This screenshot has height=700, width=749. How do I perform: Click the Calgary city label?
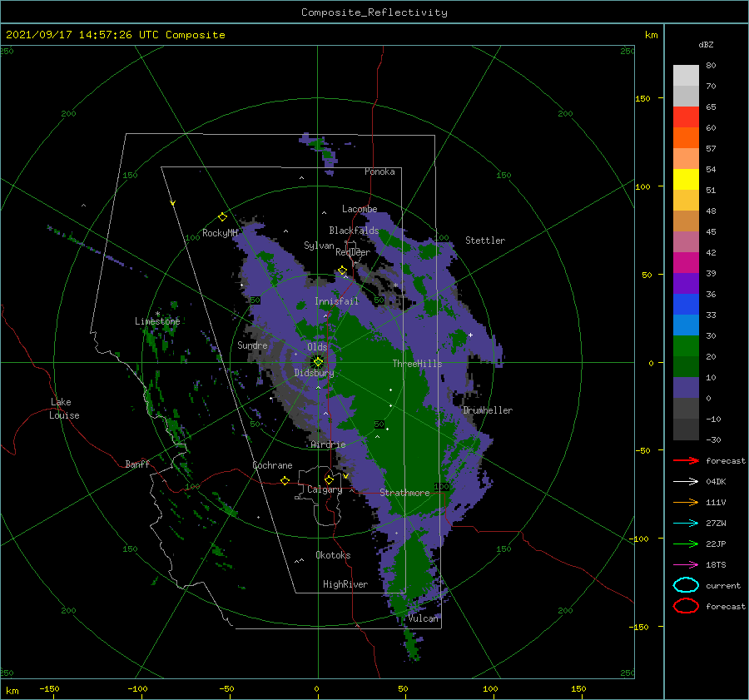point(325,489)
